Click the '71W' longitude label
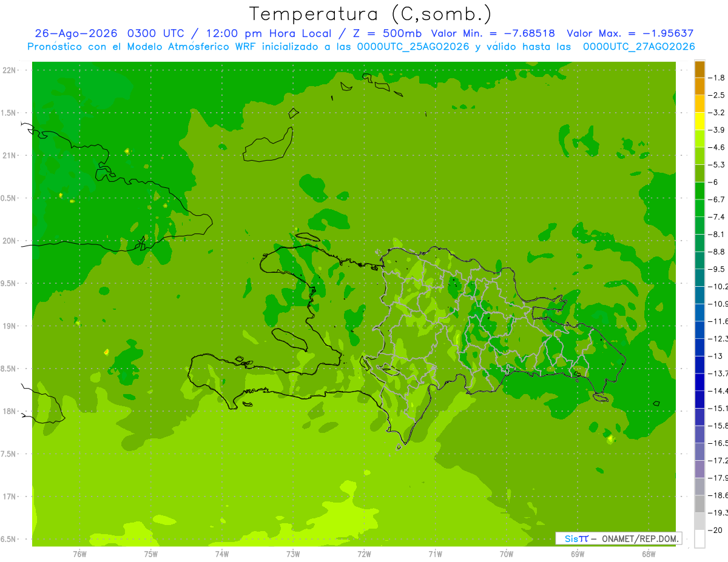Image resolution: width=728 pixels, height=562 pixels. pyautogui.click(x=435, y=554)
